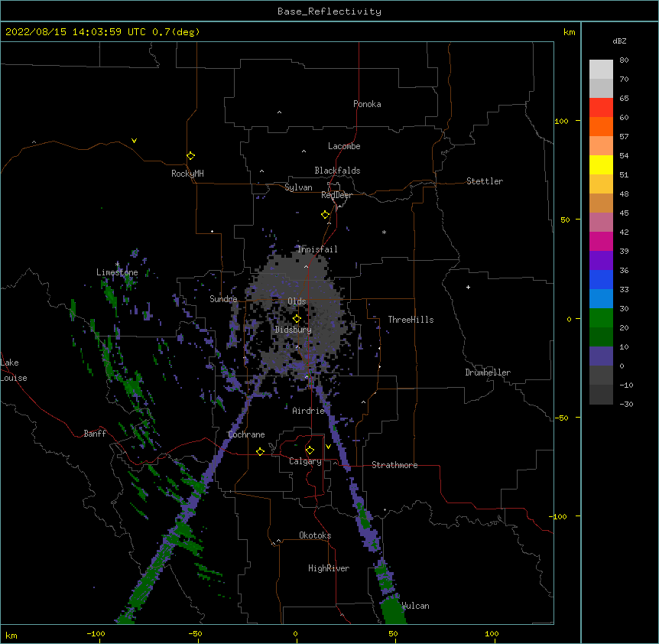Viewport: 659px width, 644px height.
Task: Click the Lake Louise label
Action: (14, 370)
